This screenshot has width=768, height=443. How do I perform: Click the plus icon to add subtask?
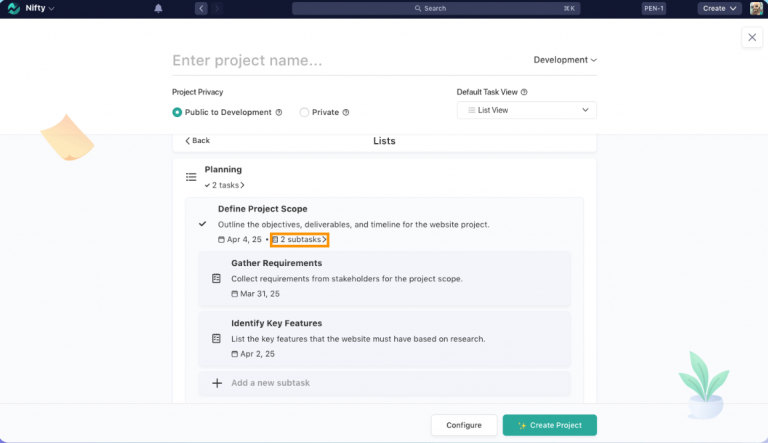217,383
